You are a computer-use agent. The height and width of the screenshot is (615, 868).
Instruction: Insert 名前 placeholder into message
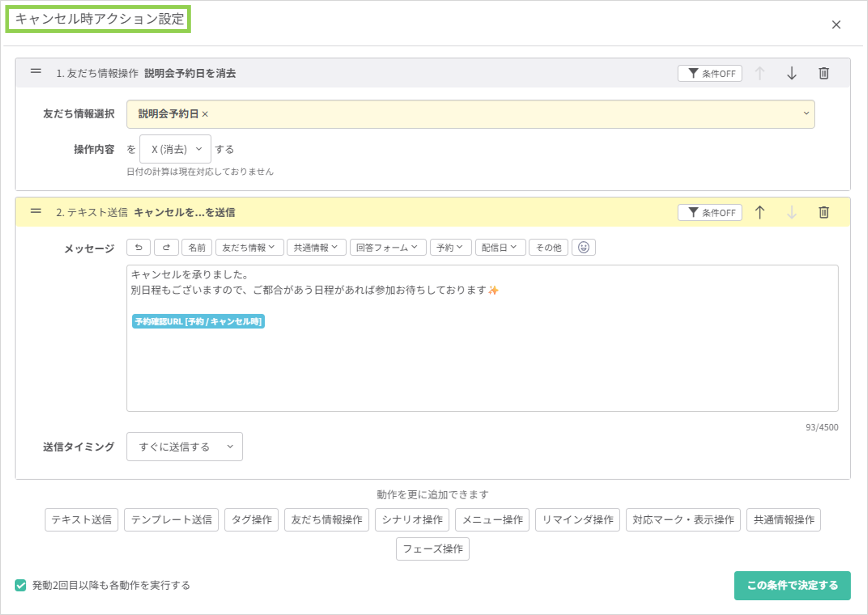(197, 247)
